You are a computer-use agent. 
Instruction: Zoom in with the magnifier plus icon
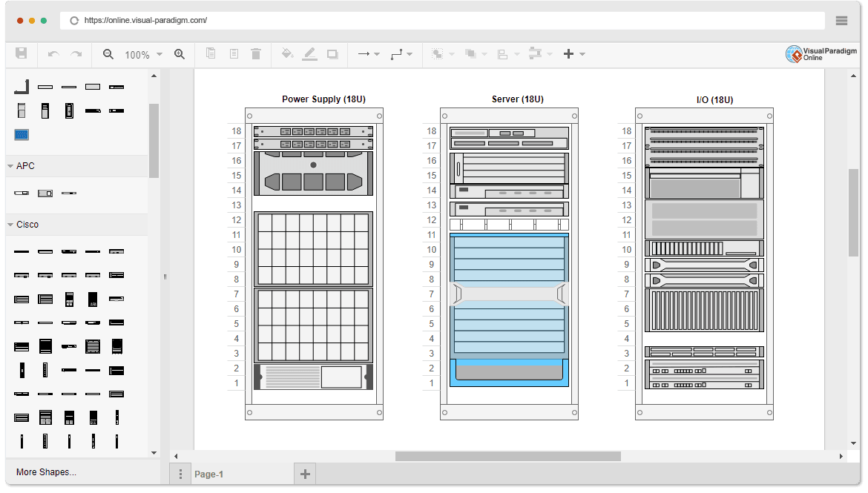click(x=180, y=53)
